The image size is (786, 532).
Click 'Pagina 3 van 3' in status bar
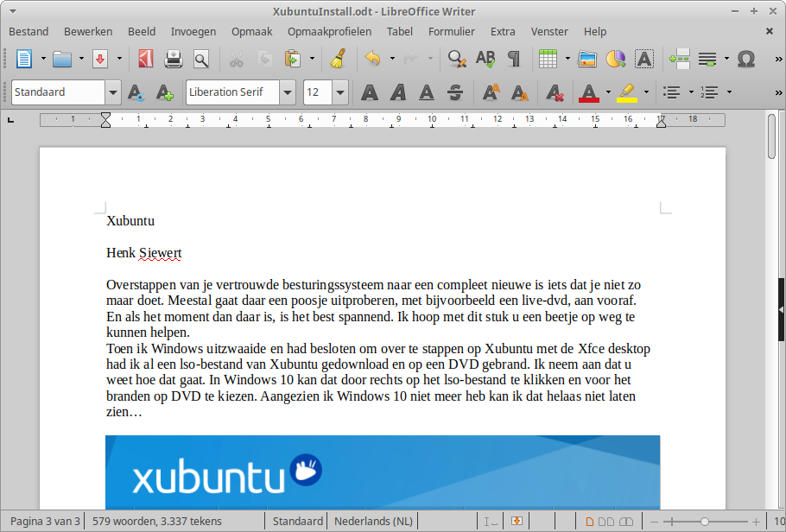point(45,522)
